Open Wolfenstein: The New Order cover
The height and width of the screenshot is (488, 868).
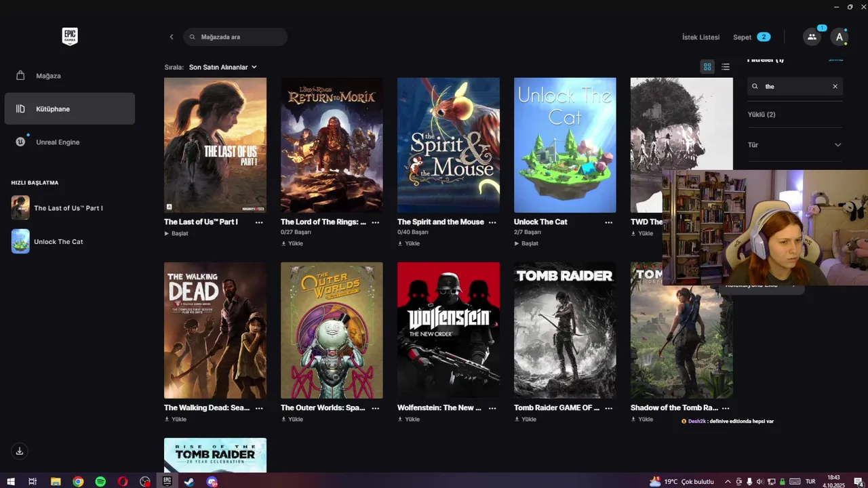tap(448, 331)
